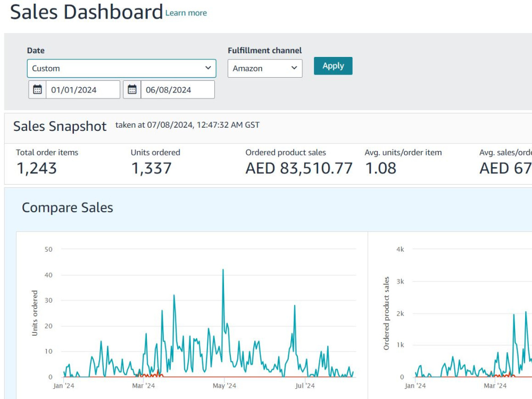The height and width of the screenshot is (399, 532).
Task: Click the tallest May peak in units chart
Action: coord(223,270)
